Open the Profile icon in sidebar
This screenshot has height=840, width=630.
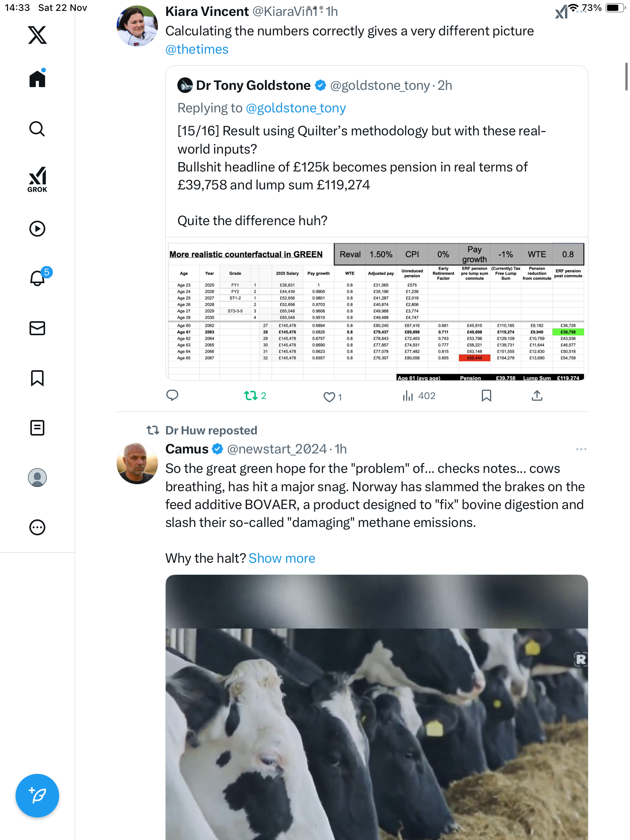[x=37, y=478]
